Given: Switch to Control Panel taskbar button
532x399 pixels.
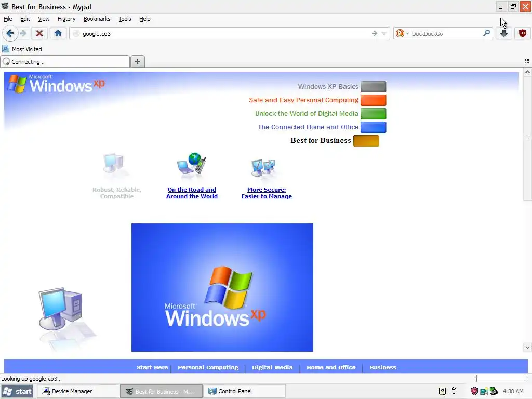Looking at the screenshot, I should (x=244, y=391).
